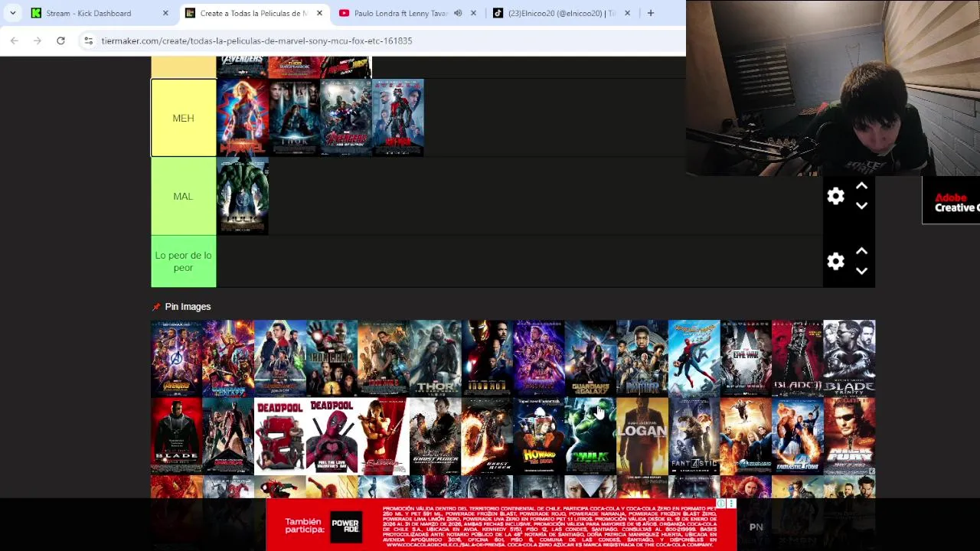Go back to the previous page
Viewport: 980px width, 551px height.
[x=15, y=41]
